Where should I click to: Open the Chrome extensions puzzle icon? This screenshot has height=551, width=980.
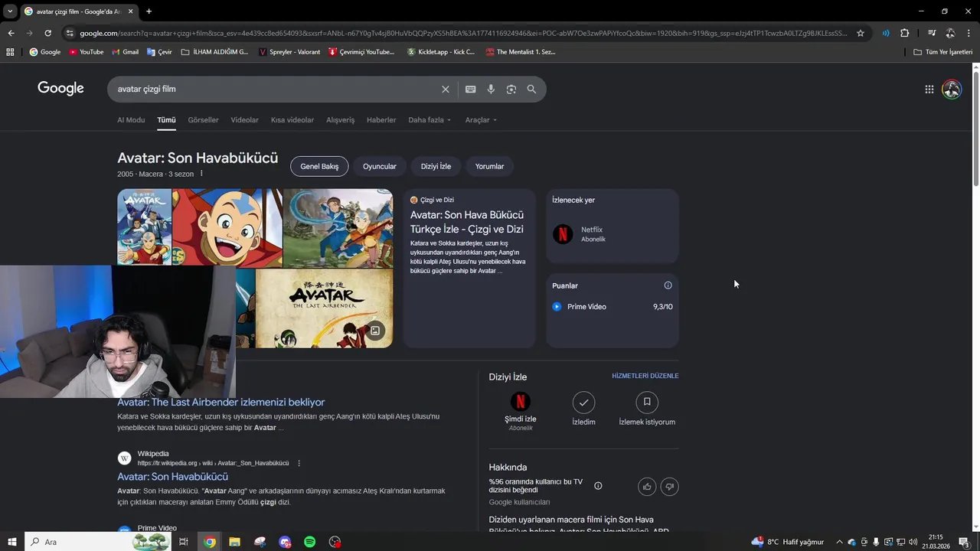904,33
